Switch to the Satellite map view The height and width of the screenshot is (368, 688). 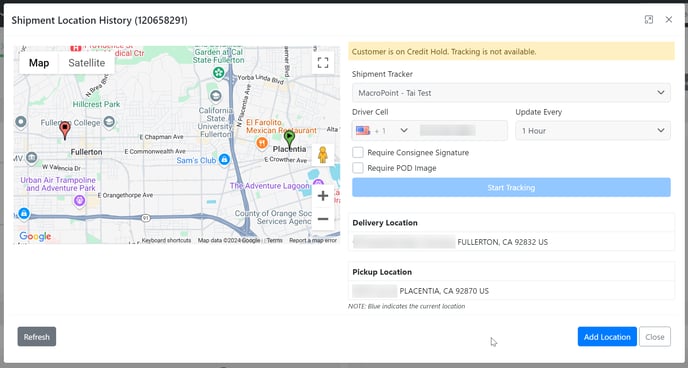[86, 63]
